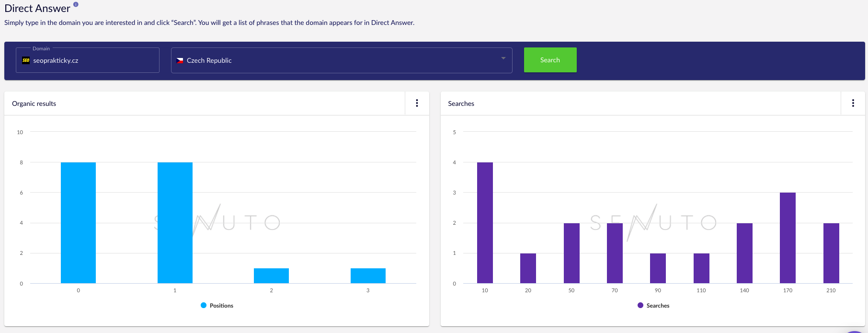
Task: Click the purple bar for 140 searches
Action: pos(744,253)
